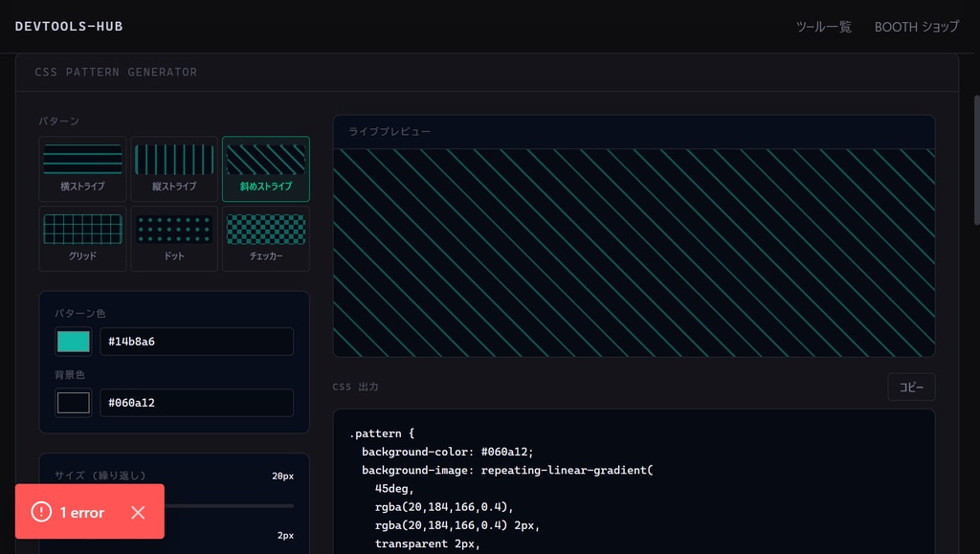Click the 'CSS 出力' label
The height and width of the screenshot is (554, 980).
(355, 387)
